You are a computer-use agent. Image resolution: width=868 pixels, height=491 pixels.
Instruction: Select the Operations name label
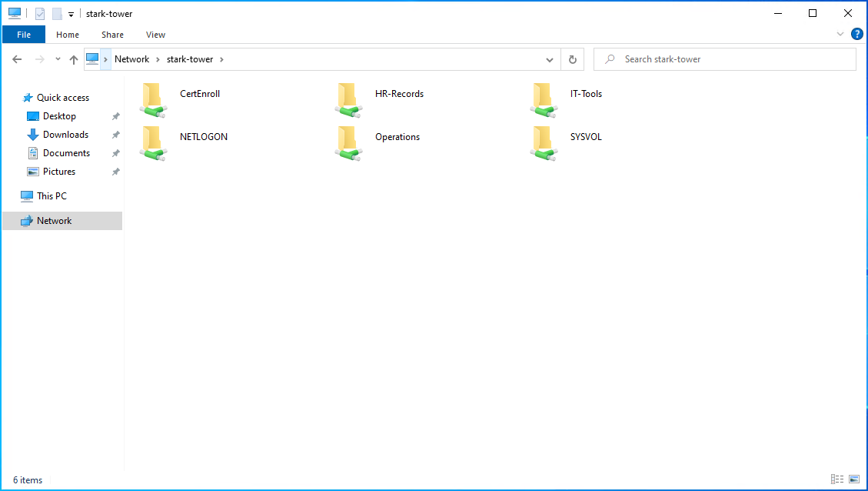pos(397,136)
